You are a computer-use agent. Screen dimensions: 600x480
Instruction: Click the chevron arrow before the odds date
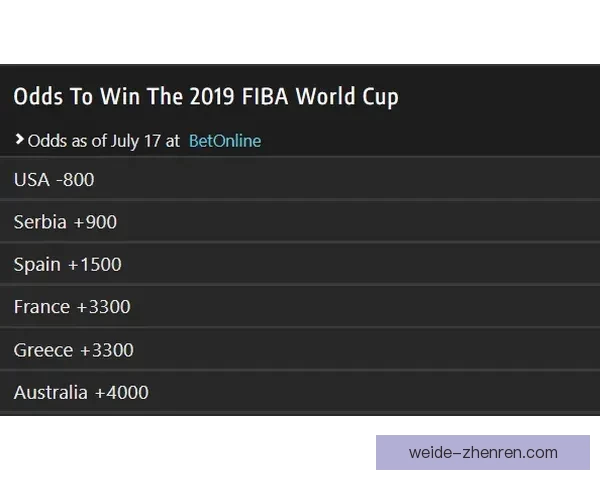[20, 140]
